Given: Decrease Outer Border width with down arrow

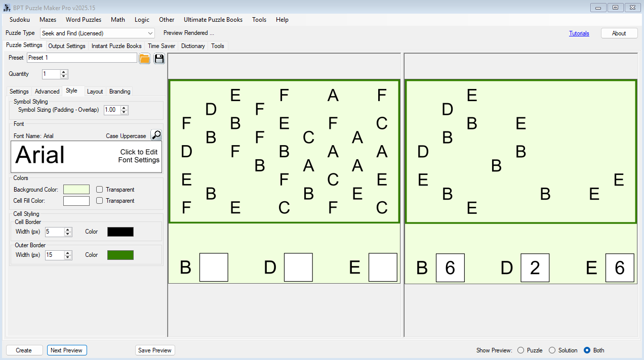Looking at the screenshot, I should [x=68, y=257].
